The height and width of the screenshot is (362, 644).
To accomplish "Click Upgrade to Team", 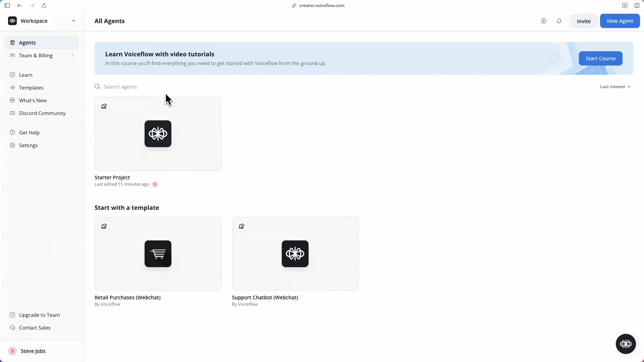I will [42, 315].
